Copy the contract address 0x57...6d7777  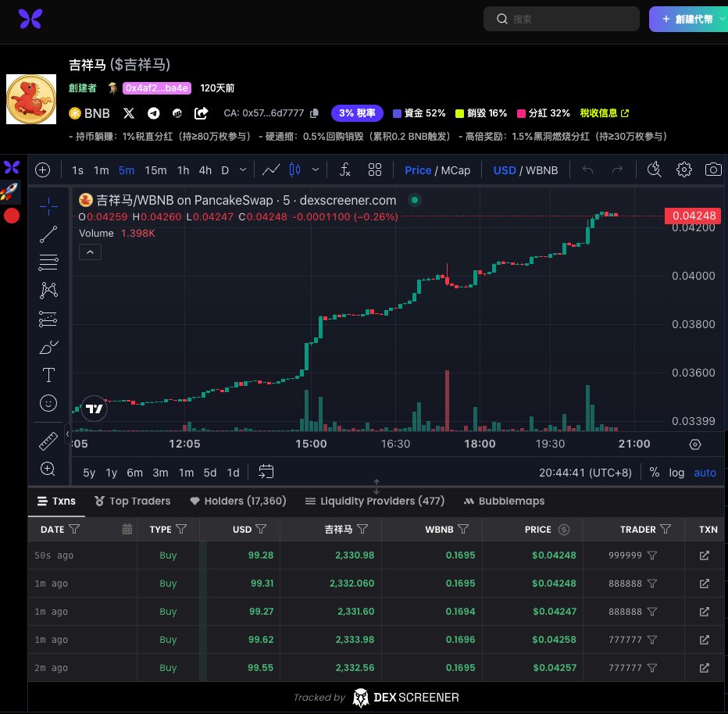click(314, 113)
